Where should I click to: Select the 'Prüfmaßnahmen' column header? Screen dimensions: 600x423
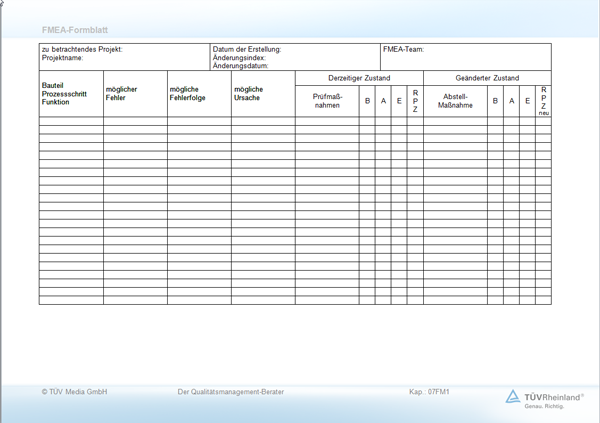[x=327, y=101]
